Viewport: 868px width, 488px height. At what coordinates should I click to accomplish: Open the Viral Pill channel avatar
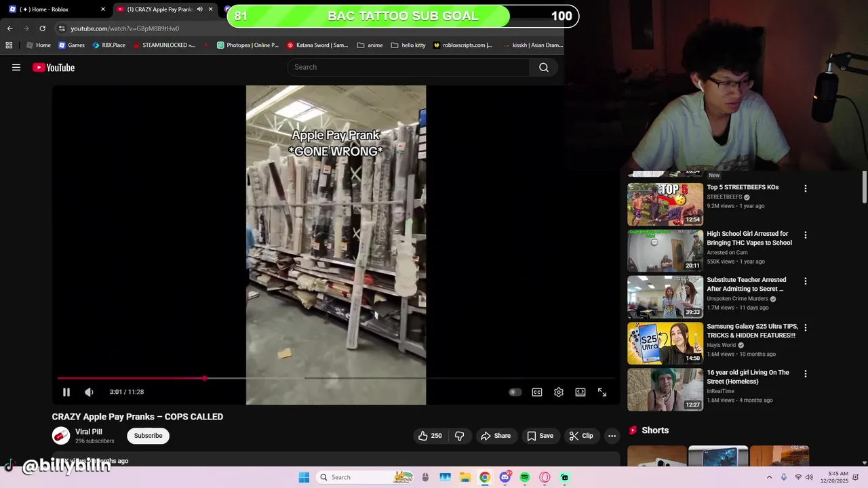click(61, 436)
